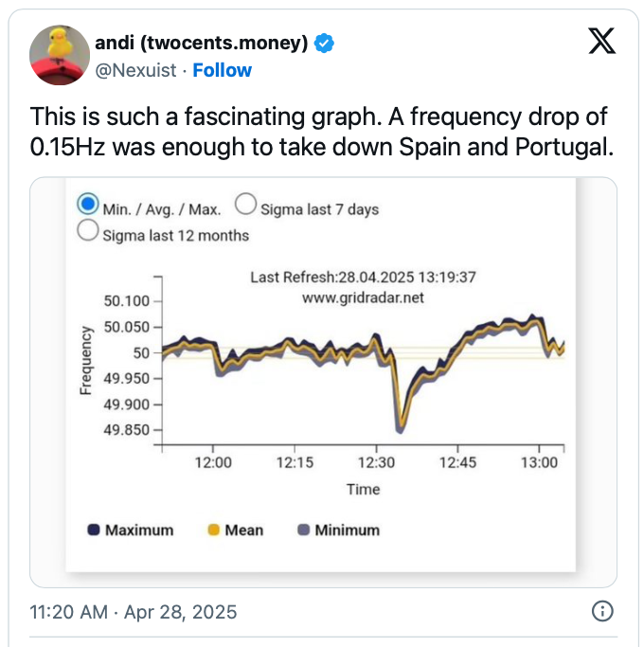This screenshot has width=644, height=647.
Task: Click the 50.100 frequency axis label
Action: (x=127, y=301)
